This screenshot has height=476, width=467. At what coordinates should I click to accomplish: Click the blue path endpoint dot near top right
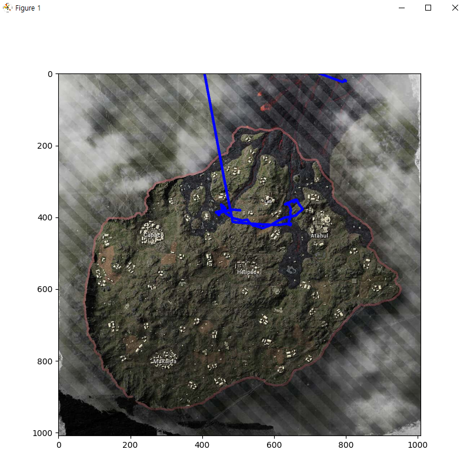click(x=345, y=81)
